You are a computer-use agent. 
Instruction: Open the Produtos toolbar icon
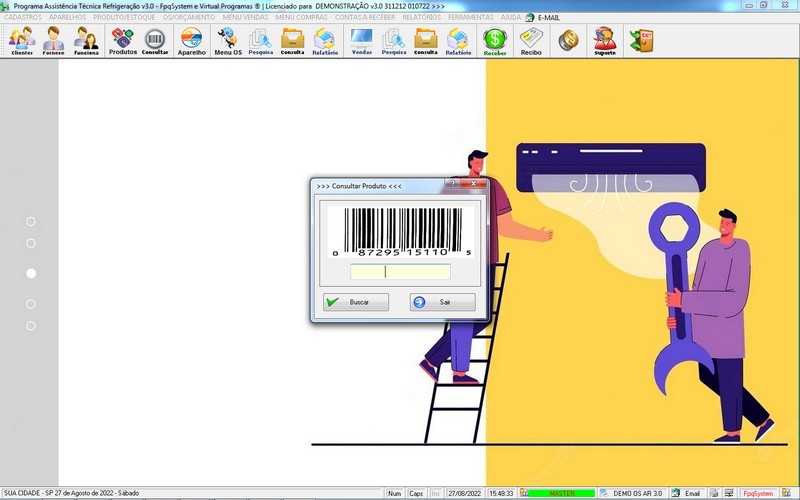tap(122, 41)
